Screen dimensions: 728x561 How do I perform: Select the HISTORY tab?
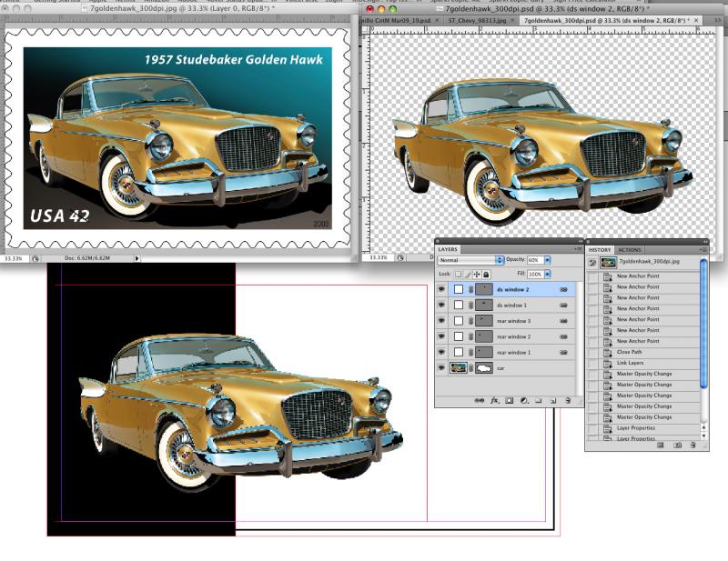click(600, 250)
